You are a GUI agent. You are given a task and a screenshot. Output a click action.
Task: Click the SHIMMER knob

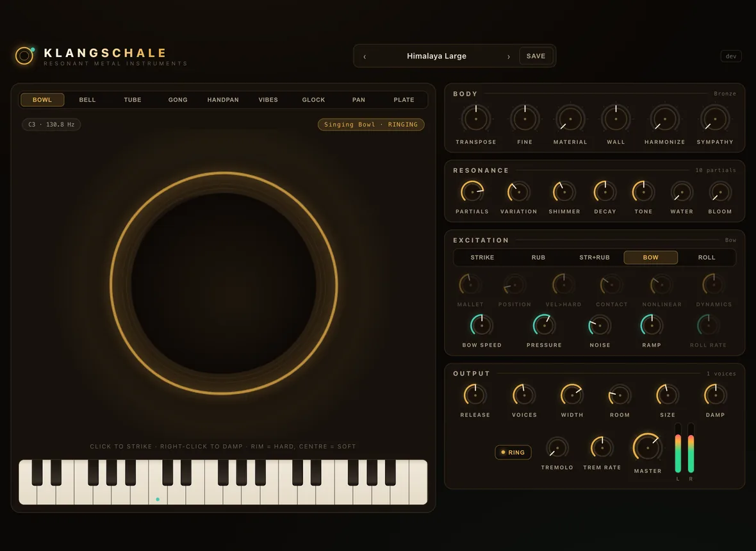(x=564, y=192)
